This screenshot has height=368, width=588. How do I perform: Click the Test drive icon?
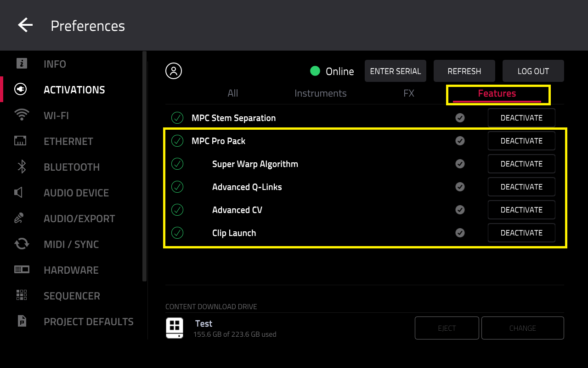pyautogui.click(x=175, y=328)
